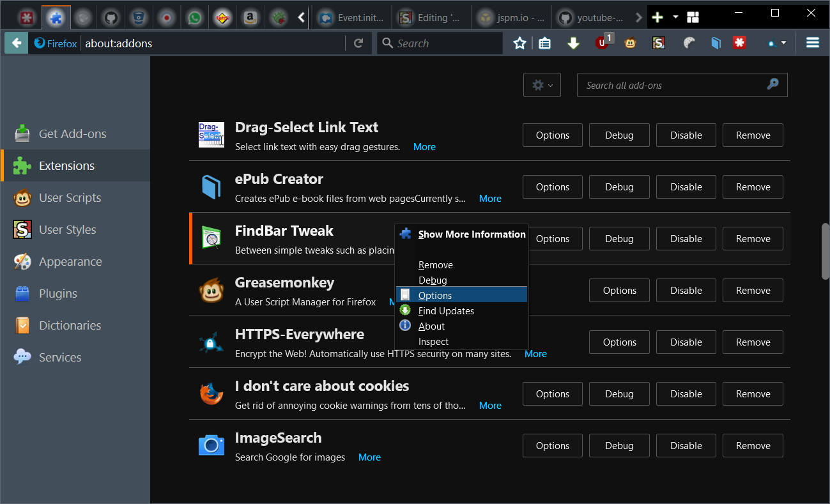Switch to the Event.init tab
The height and width of the screenshot is (504, 830).
tap(351, 18)
